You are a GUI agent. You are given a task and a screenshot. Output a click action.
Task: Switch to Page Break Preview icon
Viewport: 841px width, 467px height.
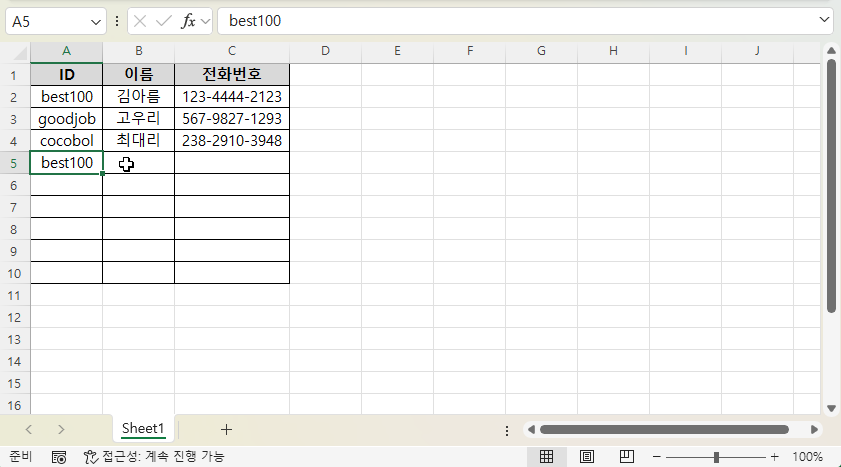tap(626, 457)
